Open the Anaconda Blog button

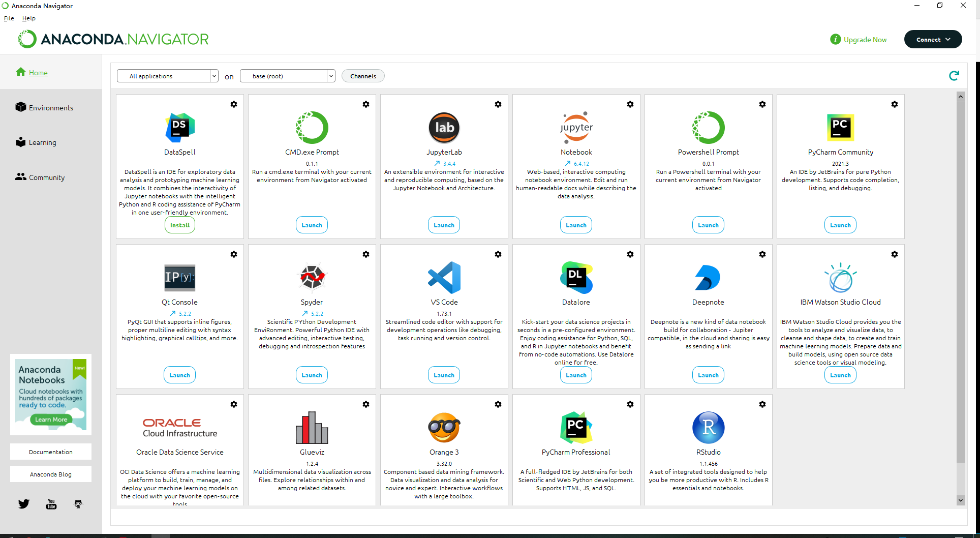click(x=51, y=474)
